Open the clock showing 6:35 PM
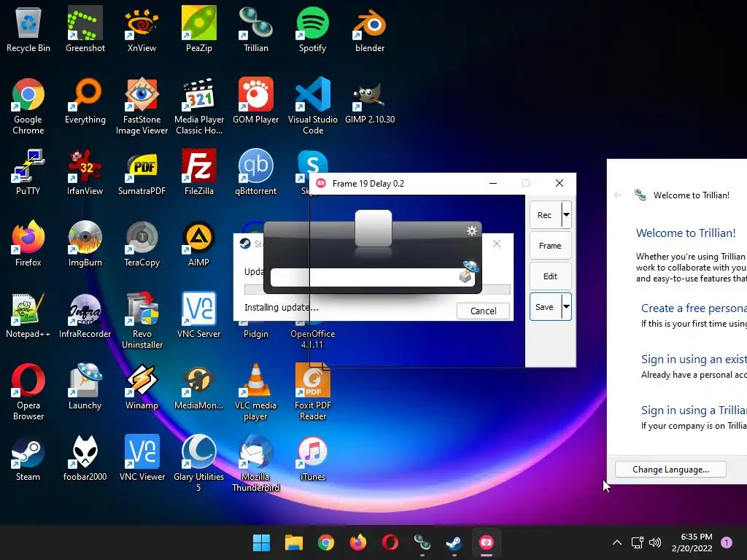Viewport: 747px width, 560px height. click(692, 542)
